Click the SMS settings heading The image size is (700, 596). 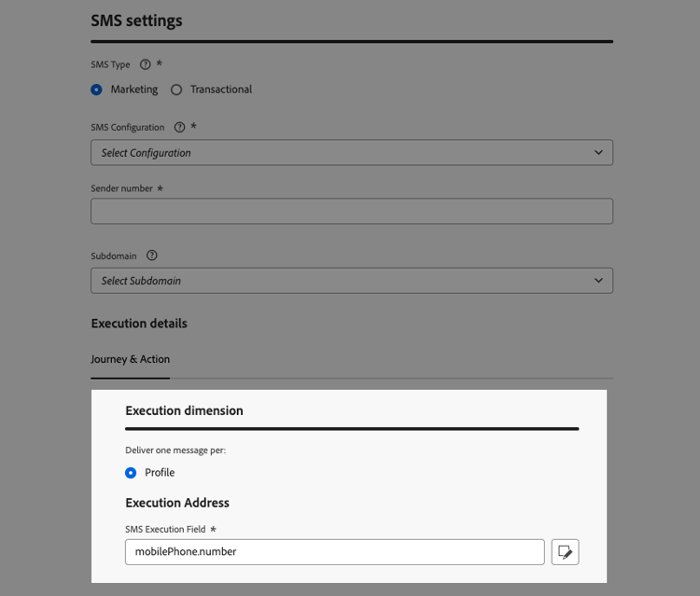click(136, 21)
